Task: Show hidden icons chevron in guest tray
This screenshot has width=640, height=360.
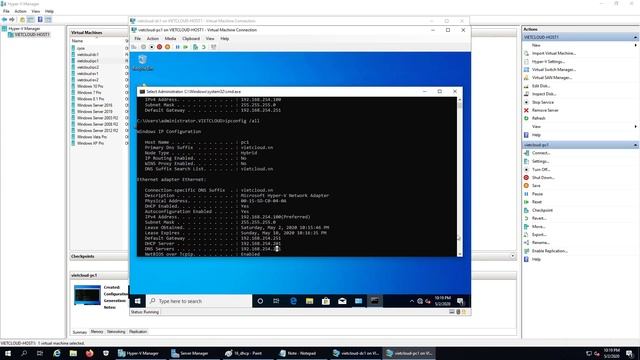Action: [x=411, y=301]
